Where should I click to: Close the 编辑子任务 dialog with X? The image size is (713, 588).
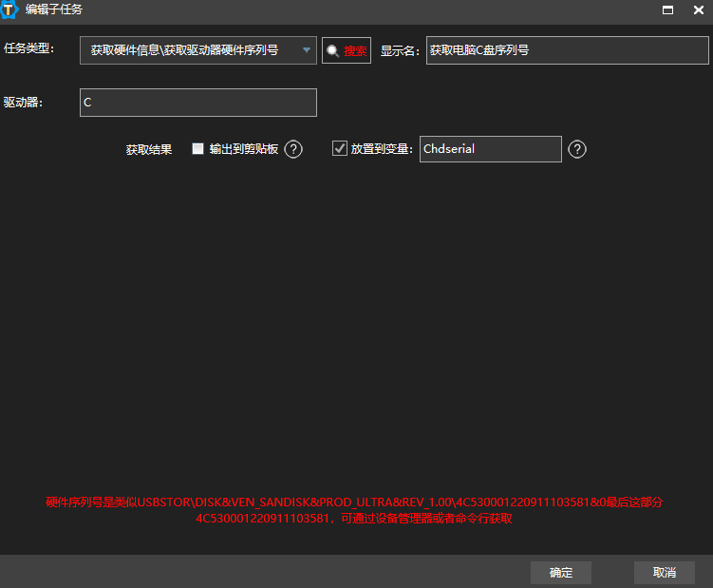point(696,10)
